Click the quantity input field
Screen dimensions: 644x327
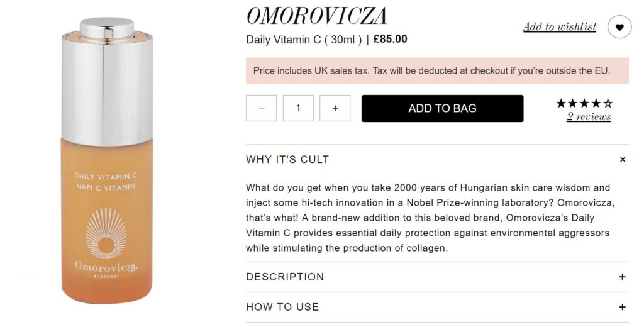point(298,108)
